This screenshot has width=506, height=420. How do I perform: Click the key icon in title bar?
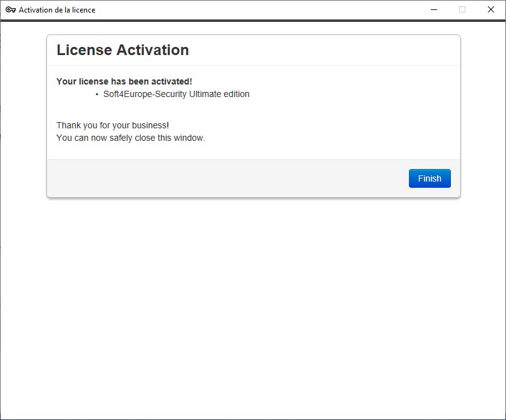coord(11,9)
